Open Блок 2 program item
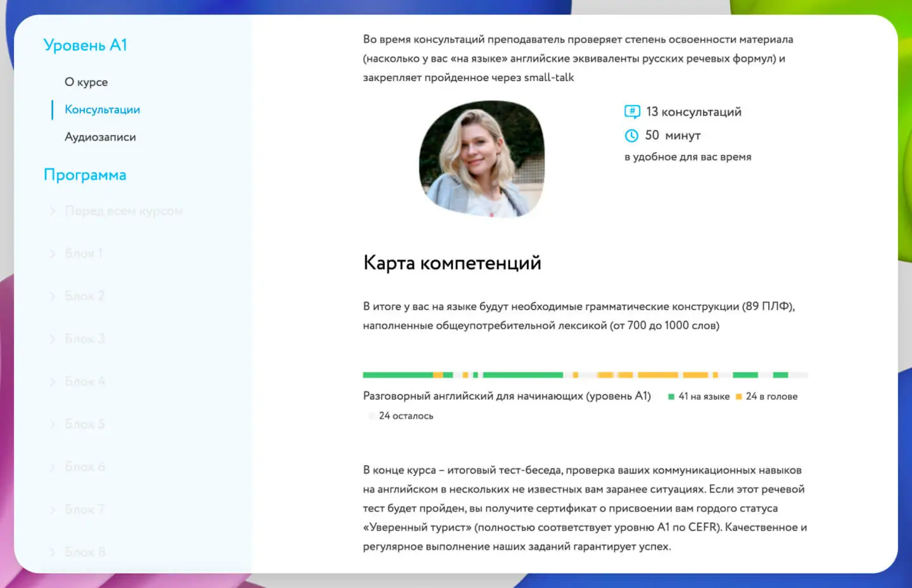 click(x=84, y=296)
